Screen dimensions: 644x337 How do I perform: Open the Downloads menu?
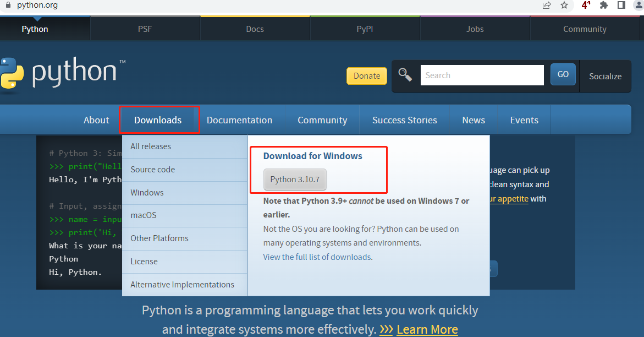click(158, 119)
